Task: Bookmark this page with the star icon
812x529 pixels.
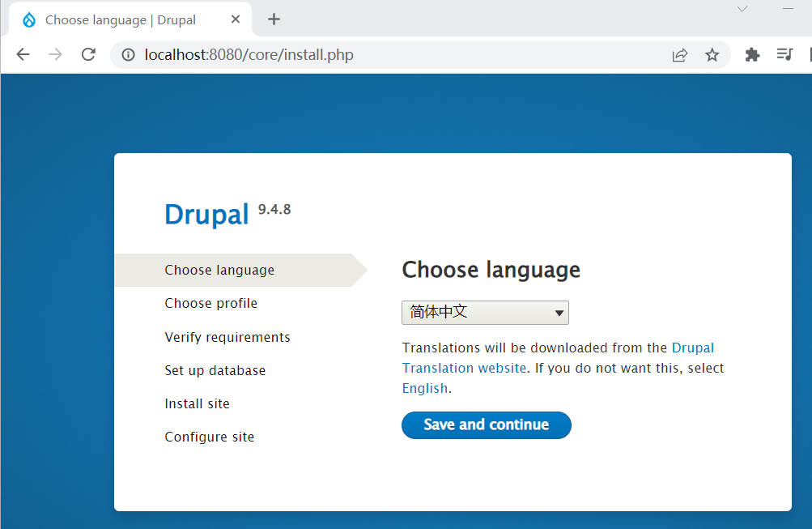Action: tap(712, 55)
